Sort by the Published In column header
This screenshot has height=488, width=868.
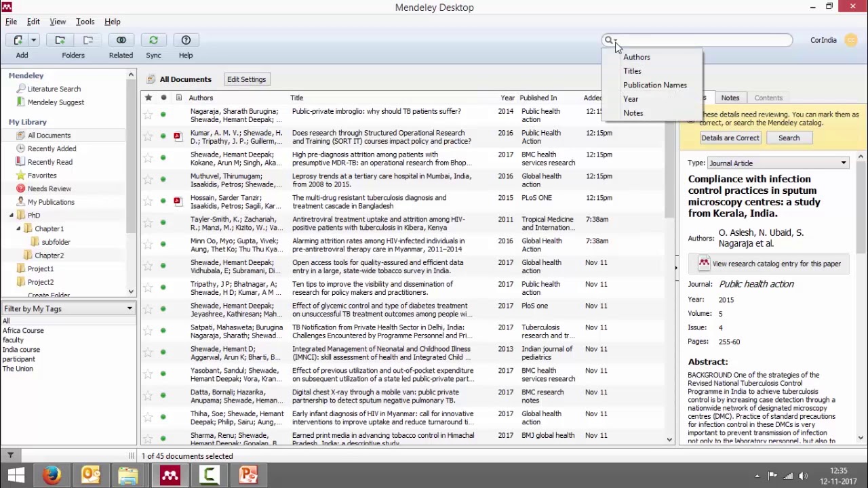tap(538, 98)
